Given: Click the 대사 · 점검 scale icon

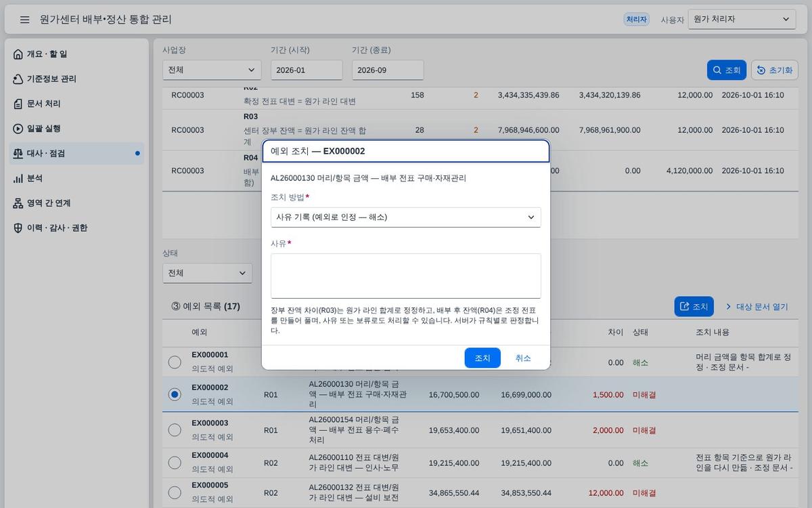Looking at the screenshot, I should pos(18,154).
